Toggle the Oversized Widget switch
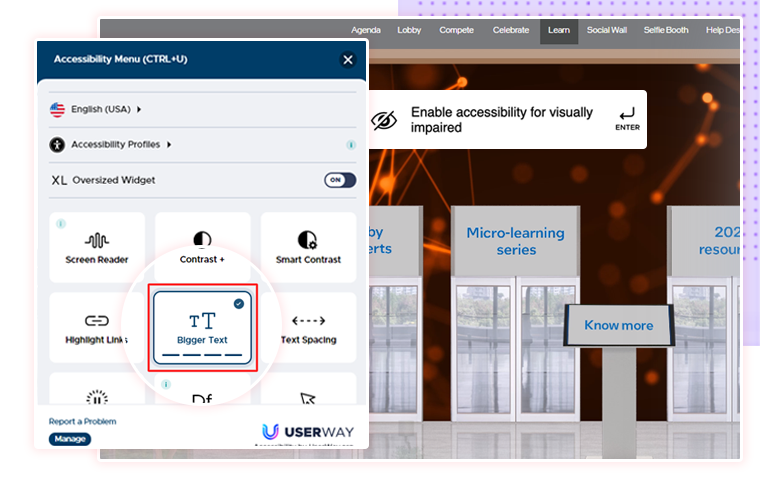This screenshot has width=760, height=490. 339,180
